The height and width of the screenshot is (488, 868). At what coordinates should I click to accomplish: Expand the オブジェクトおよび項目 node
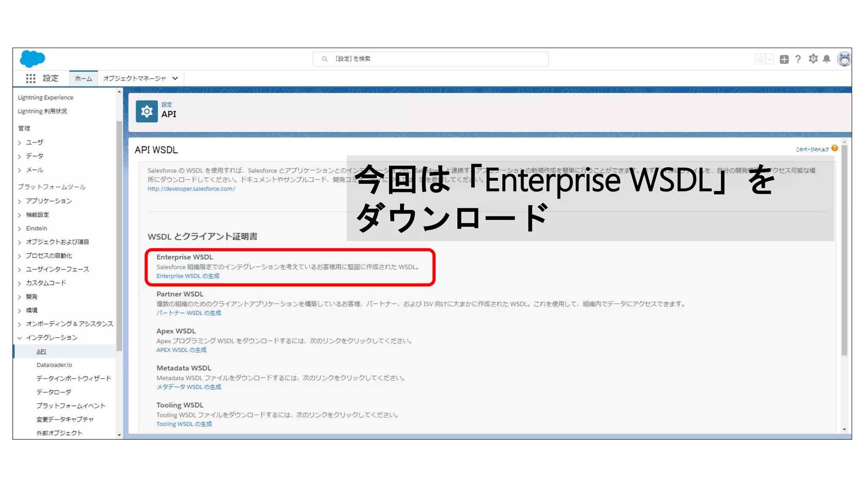19,242
